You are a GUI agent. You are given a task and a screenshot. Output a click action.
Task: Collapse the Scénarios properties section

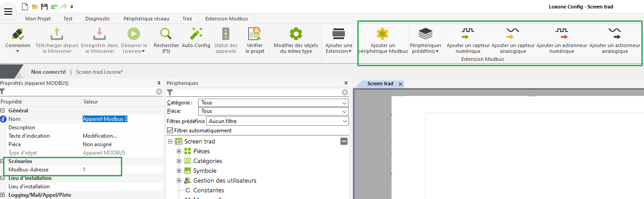[x=3, y=161]
